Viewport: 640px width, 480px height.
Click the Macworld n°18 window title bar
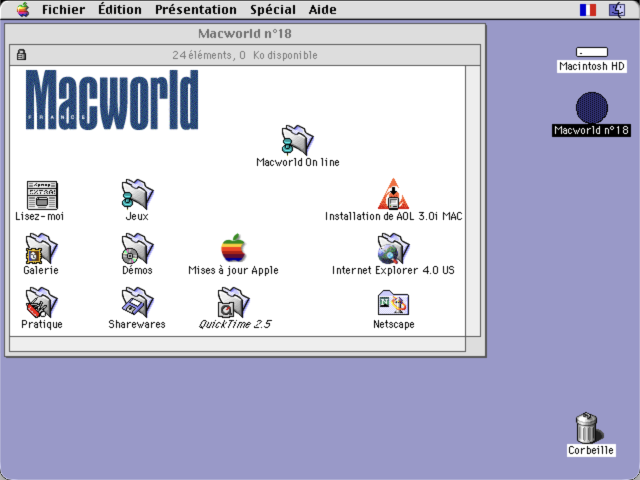click(x=245, y=33)
